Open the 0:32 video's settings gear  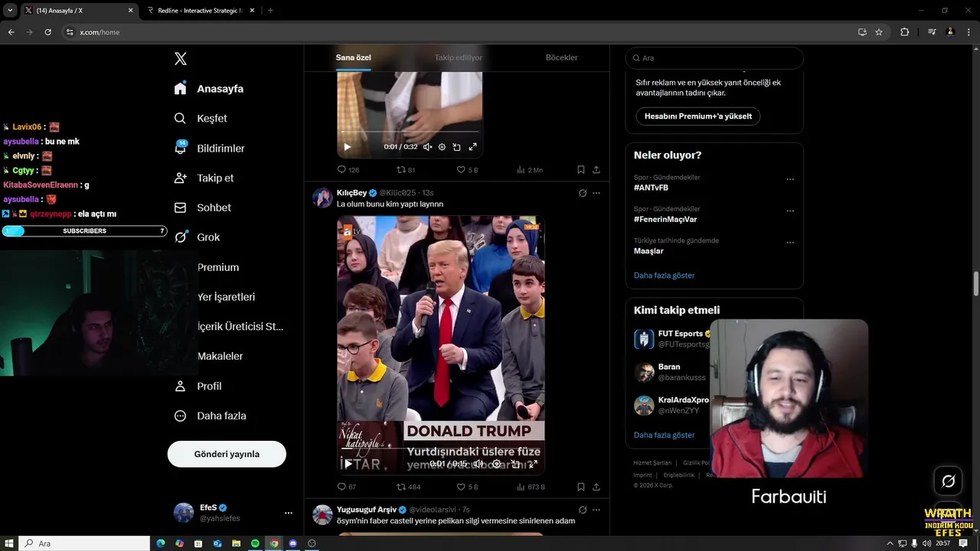[442, 147]
